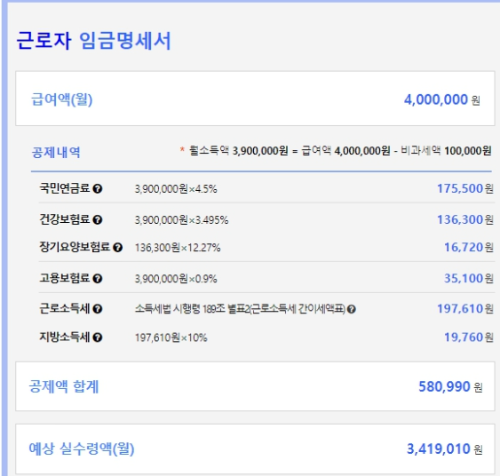Select the 197,610원 income tax amount
Screen dimensions: 500x476
(x=465, y=309)
